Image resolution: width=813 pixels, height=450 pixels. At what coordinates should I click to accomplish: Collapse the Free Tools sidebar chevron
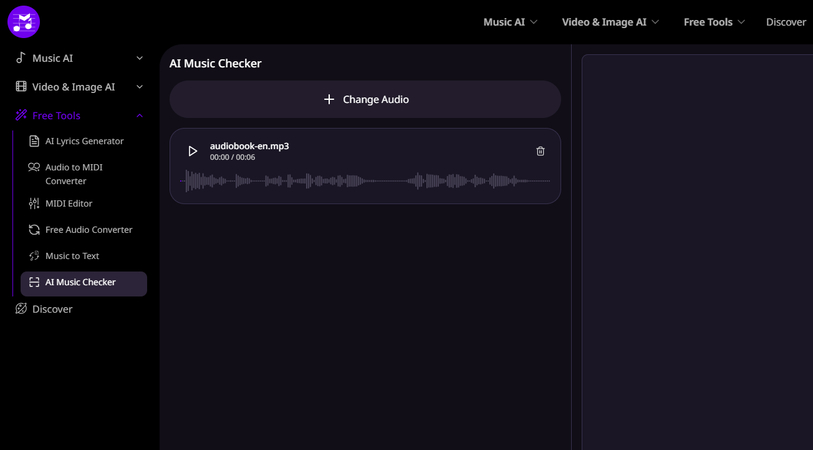point(139,116)
